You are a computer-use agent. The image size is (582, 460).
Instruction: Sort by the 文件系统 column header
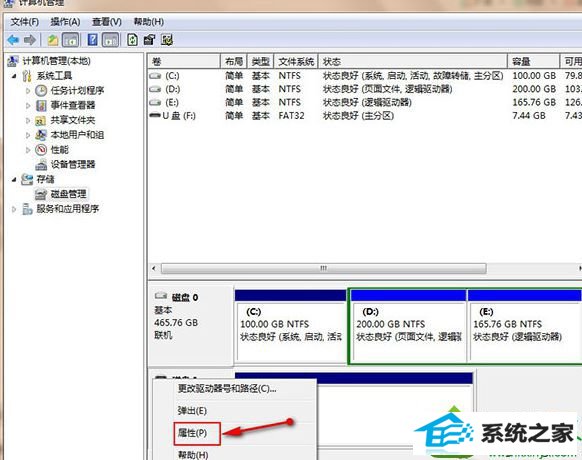coord(296,61)
